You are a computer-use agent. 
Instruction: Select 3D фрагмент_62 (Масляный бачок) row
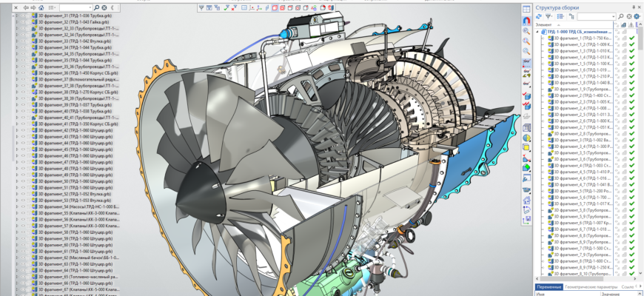(78, 258)
